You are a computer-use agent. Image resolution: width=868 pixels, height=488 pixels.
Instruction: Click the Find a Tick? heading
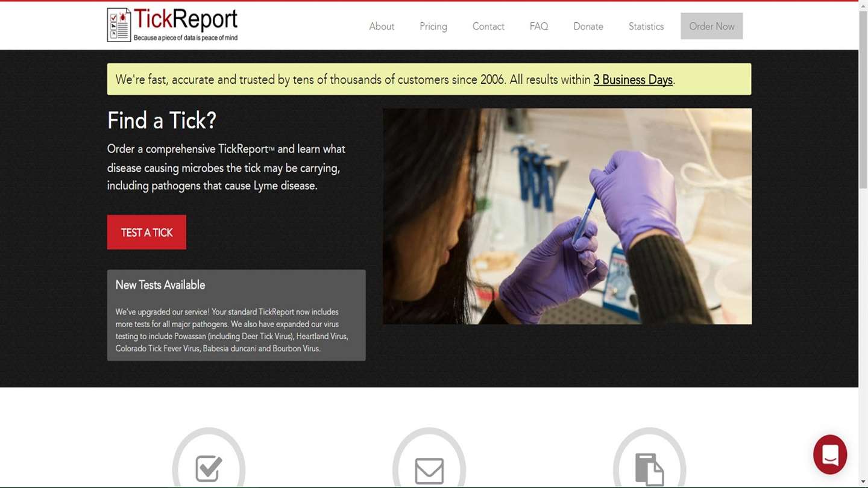pyautogui.click(x=162, y=120)
